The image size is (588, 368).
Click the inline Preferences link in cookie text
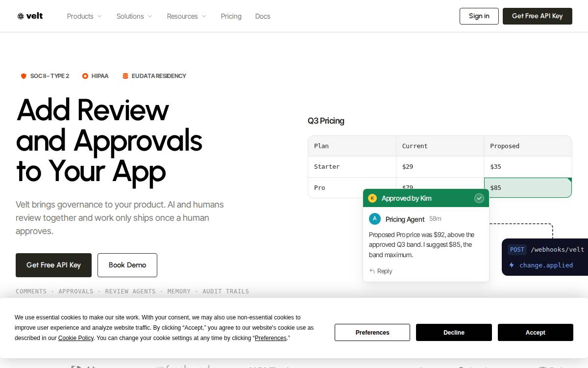pos(270,338)
